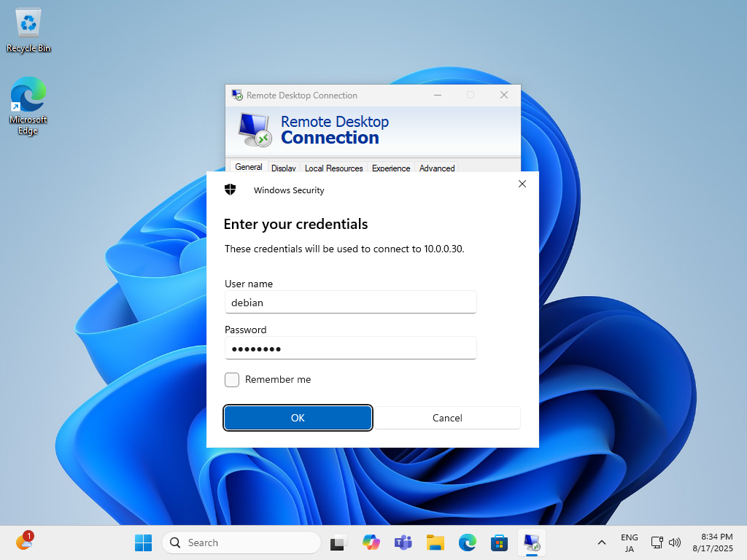Open the ENG JA language switcher
This screenshot has width=747, height=560.
click(629, 542)
